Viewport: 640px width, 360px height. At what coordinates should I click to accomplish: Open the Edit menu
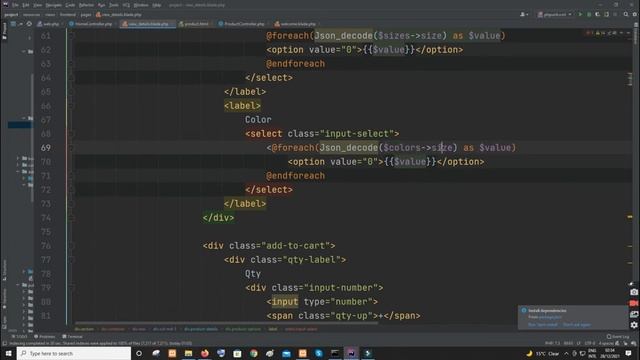(26, 5)
